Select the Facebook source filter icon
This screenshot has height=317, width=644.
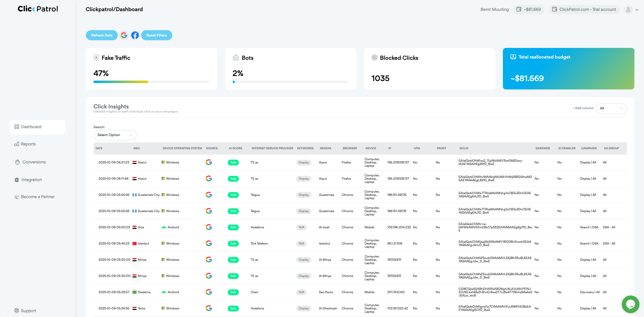[x=135, y=35]
